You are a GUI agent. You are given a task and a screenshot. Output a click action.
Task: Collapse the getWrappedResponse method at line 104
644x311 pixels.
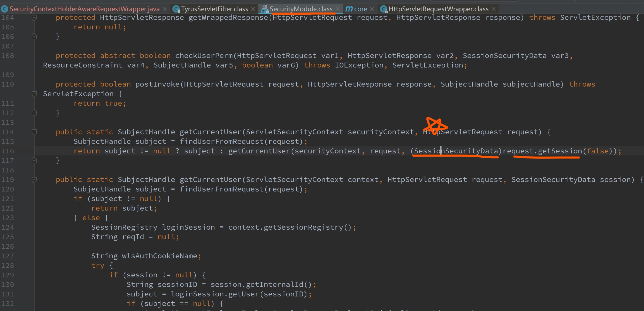tap(34, 18)
